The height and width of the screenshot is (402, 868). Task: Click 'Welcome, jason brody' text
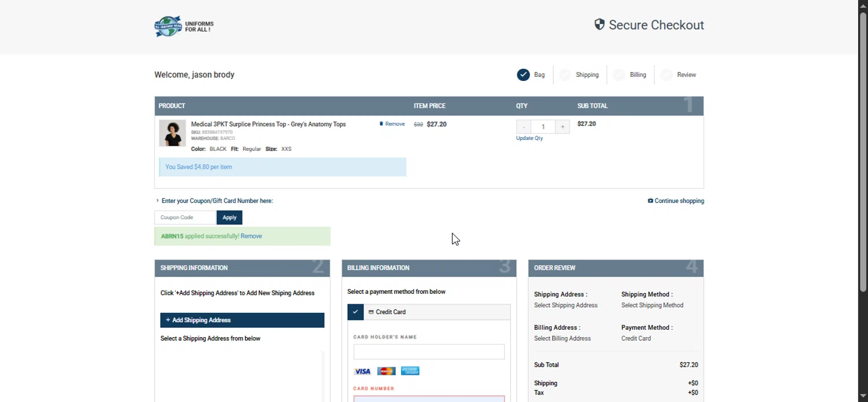pos(194,75)
